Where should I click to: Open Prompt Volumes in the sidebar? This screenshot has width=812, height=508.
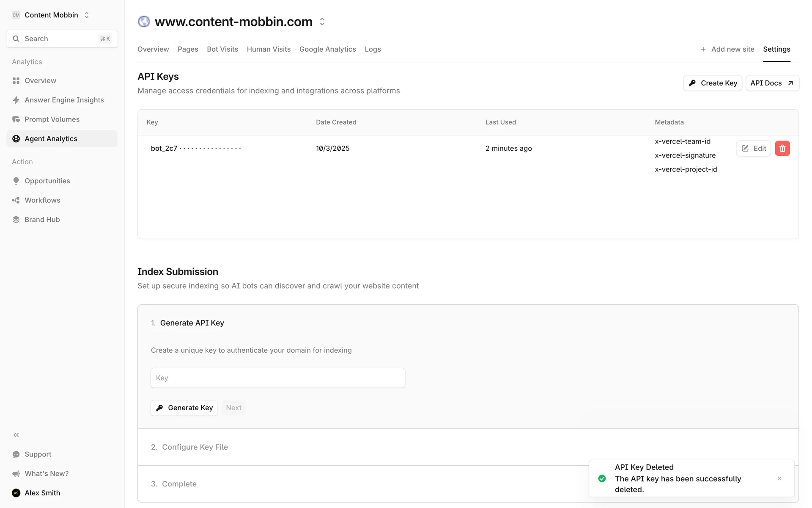52,119
